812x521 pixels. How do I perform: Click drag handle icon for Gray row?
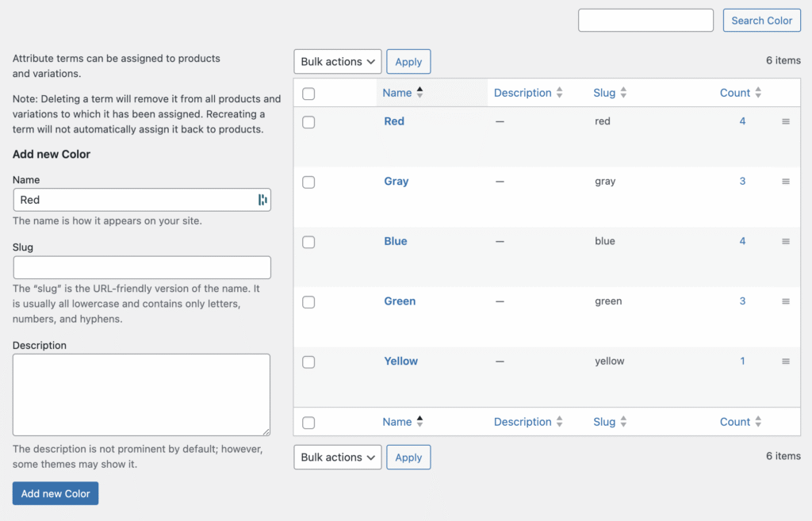coord(785,182)
